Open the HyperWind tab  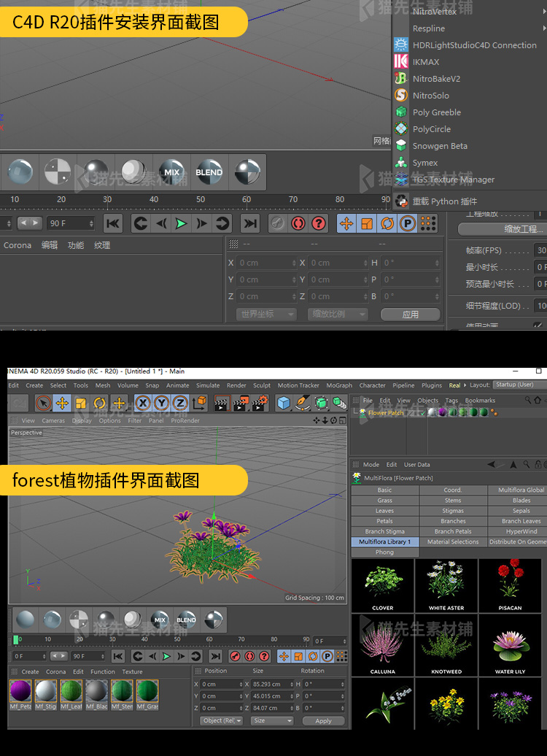[518, 531]
